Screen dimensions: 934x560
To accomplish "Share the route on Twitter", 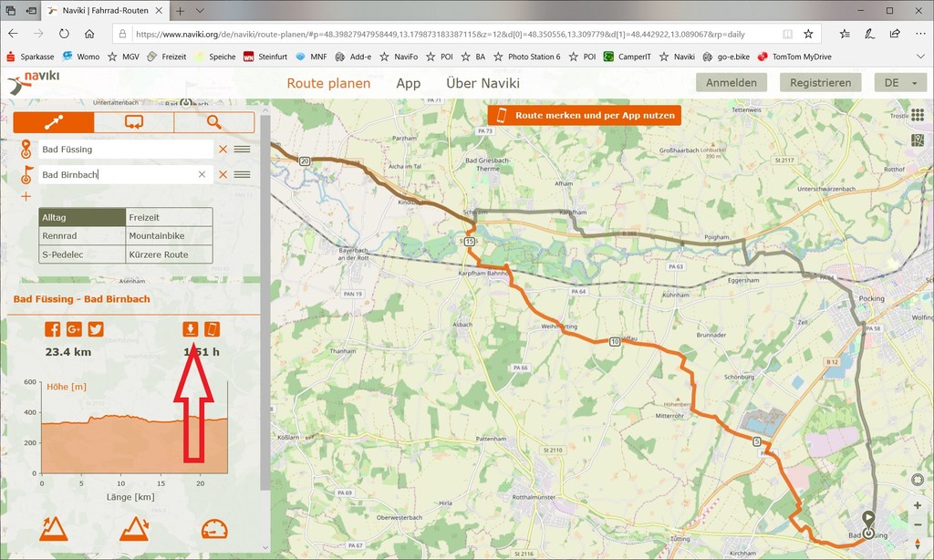I will (x=95, y=329).
